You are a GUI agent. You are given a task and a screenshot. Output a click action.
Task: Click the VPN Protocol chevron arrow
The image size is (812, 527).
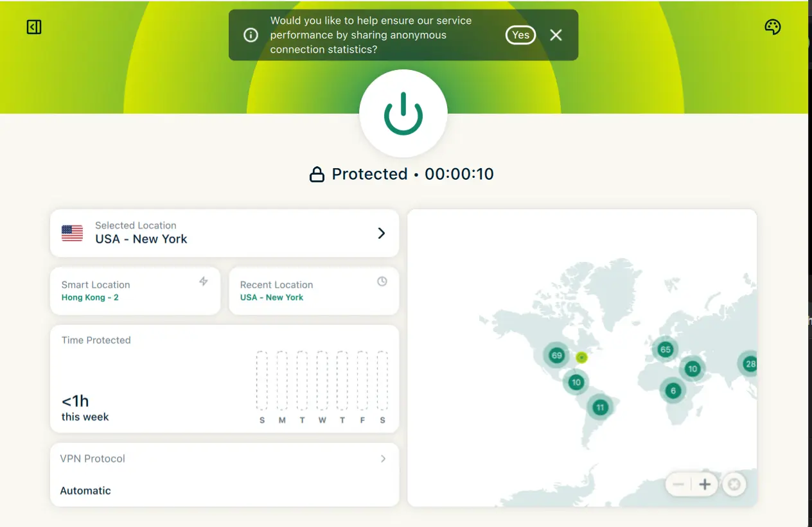click(383, 459)
